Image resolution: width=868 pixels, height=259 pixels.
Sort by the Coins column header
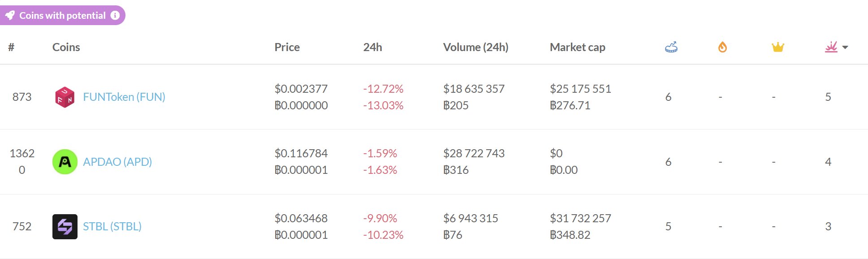(66, 47)
